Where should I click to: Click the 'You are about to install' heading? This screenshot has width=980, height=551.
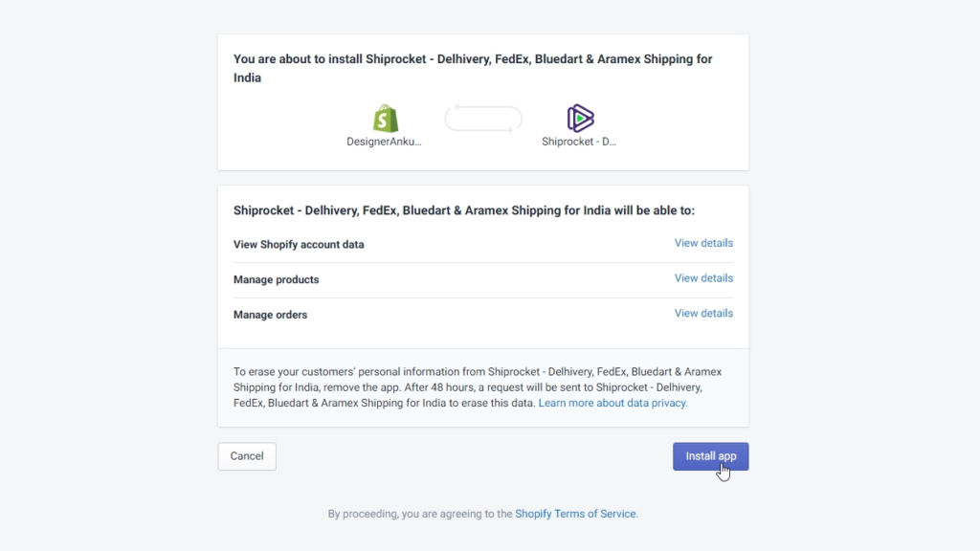pyautogui.click(x=473, y=68)
